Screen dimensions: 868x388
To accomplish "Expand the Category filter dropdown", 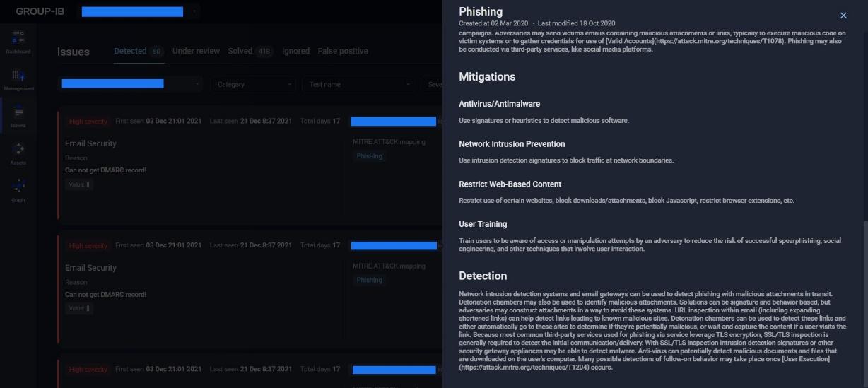I will [254, 84].
